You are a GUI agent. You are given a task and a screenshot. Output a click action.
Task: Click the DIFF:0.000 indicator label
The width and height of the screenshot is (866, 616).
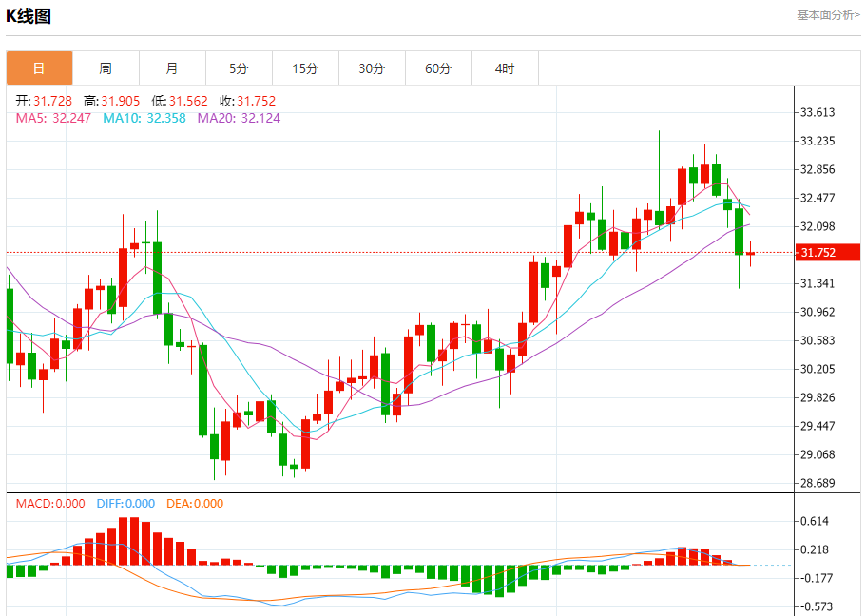click(x=125, y=504)
